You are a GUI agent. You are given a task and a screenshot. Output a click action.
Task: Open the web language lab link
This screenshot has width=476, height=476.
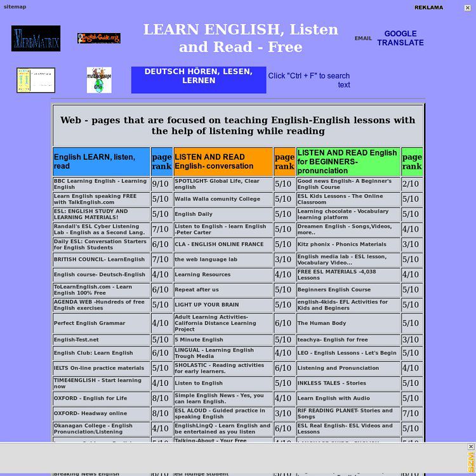(206, 260)
